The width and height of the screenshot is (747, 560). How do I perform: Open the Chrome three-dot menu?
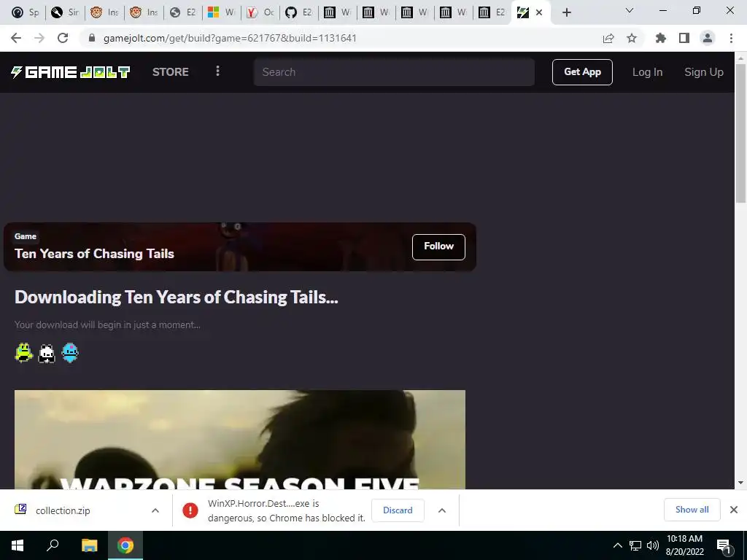[x=731, y=38]
